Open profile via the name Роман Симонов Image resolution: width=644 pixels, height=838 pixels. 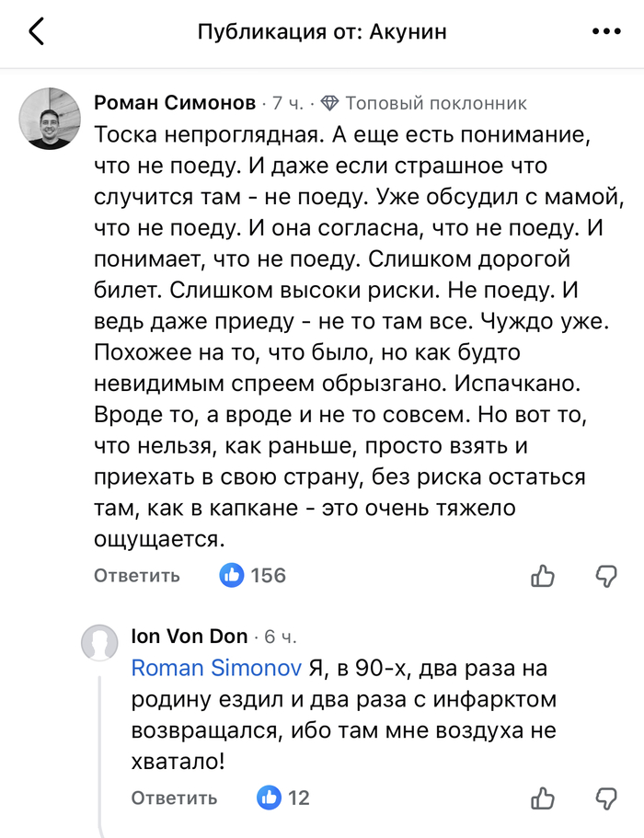[x=176, y=103]
